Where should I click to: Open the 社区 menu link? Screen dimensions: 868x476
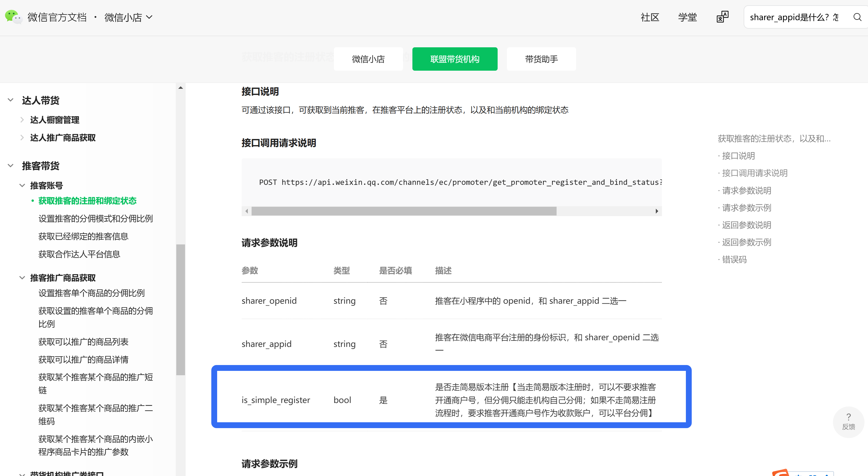click(650, 17)
